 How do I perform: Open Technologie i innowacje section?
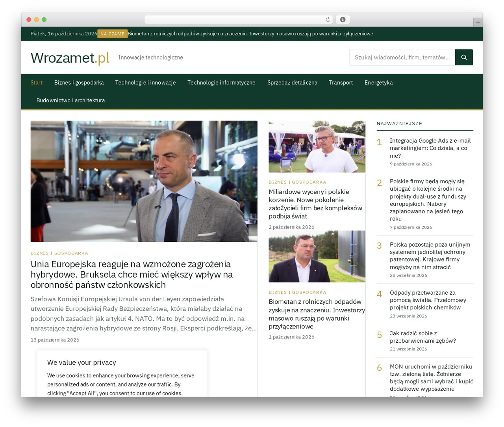click(145, 83)
